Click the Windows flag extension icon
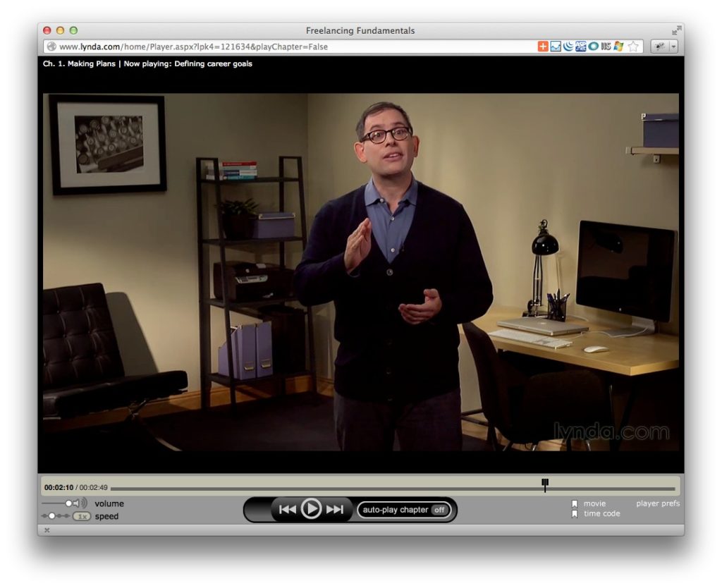 [x=618, y=47]
